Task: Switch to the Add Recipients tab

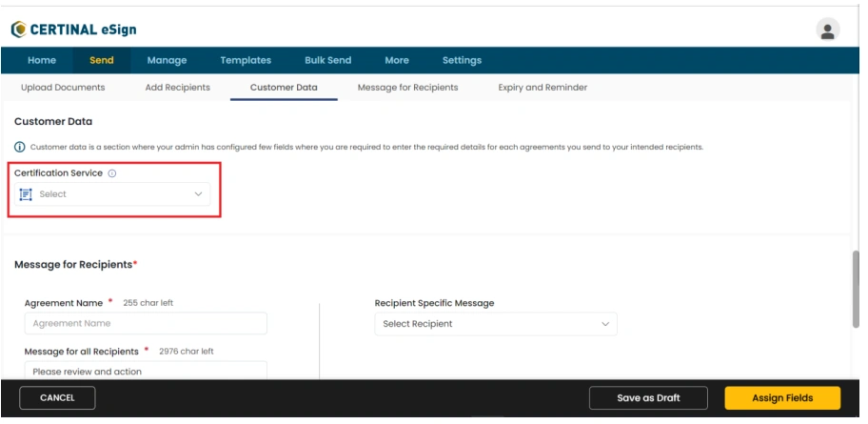Action: (x=178, y=88)
